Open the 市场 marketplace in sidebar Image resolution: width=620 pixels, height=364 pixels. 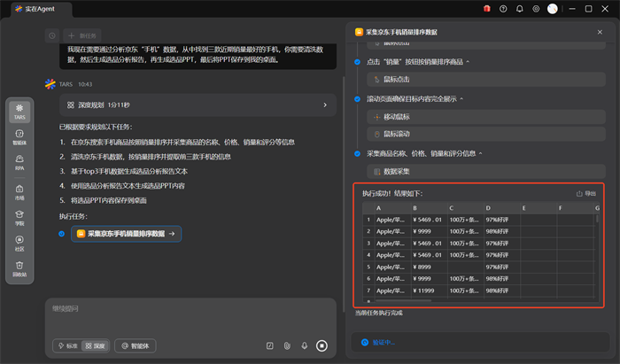pyautogui.click(x=19, y=190)
